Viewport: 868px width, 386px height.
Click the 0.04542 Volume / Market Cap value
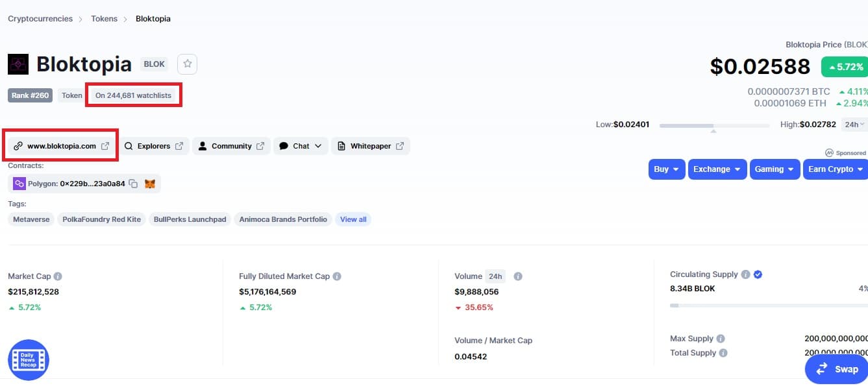[471, 357]
